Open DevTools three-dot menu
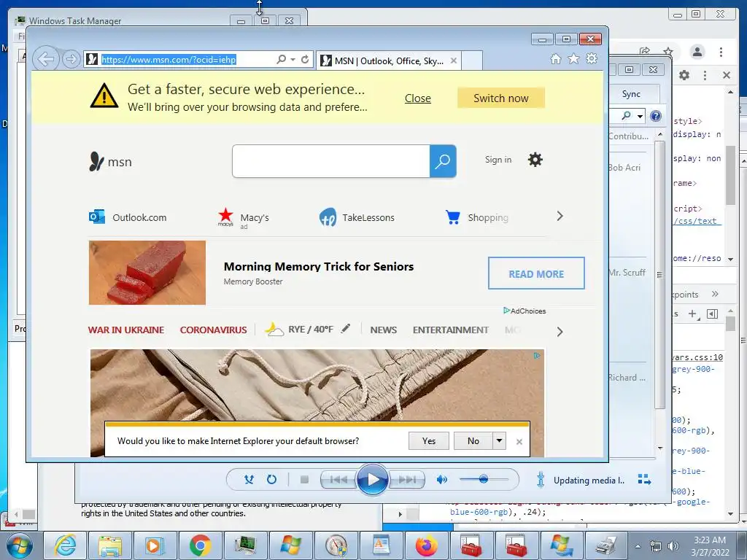 (705, 75)
